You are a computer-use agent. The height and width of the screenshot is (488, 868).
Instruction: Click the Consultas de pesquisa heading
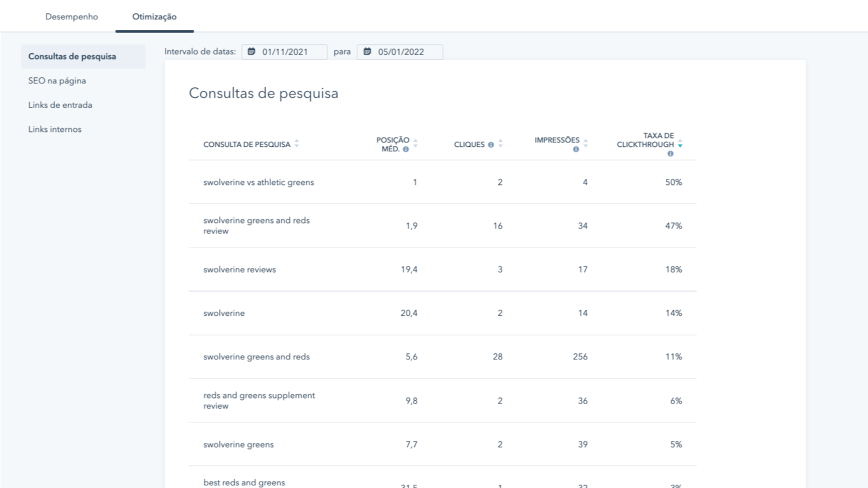[264, 93]
